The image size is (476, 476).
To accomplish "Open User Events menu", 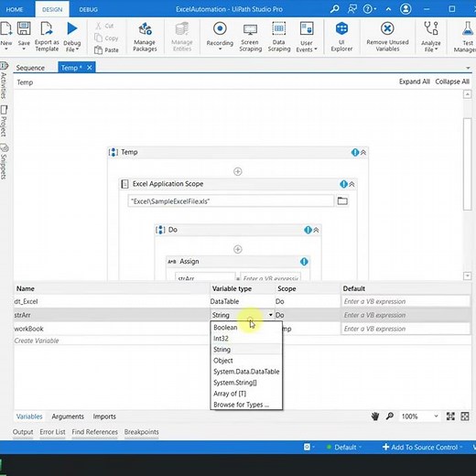I will point(307,37).
